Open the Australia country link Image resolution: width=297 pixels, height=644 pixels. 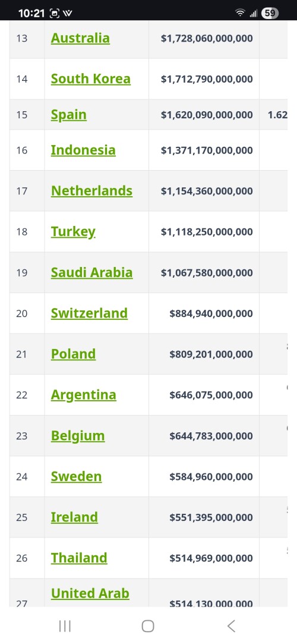[x=80, y=38]
